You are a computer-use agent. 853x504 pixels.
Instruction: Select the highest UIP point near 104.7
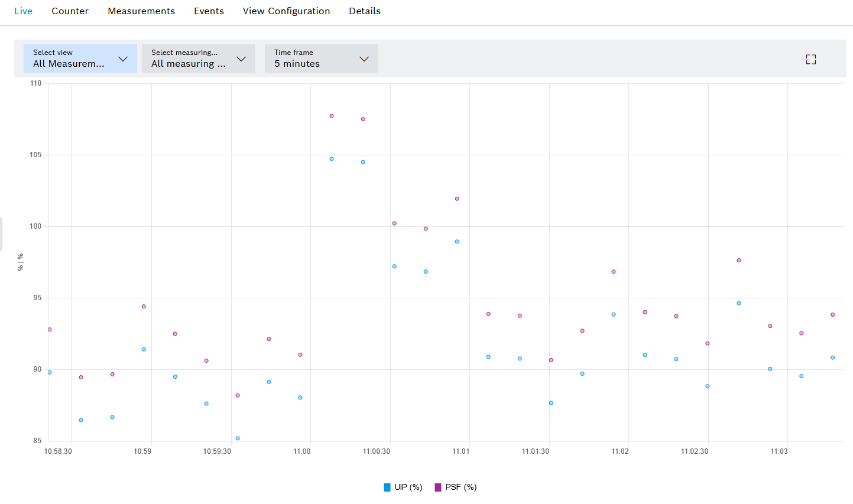[332, 159]
